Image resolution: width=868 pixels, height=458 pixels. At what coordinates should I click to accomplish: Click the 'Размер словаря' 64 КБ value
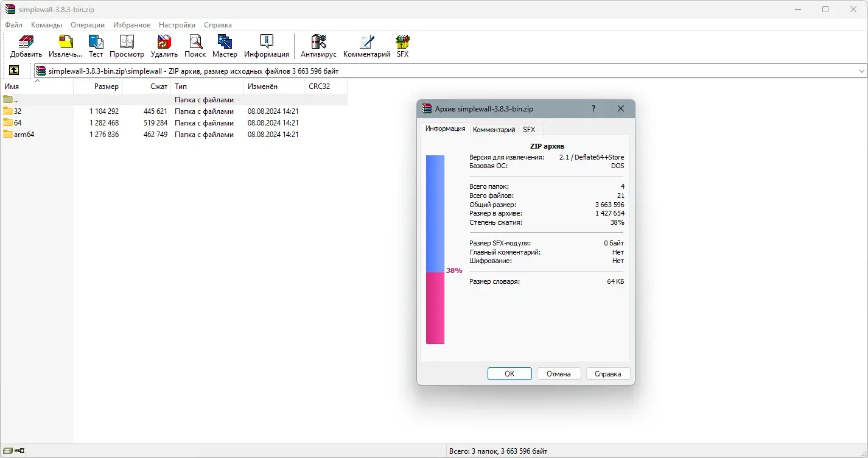pos(615,281)
